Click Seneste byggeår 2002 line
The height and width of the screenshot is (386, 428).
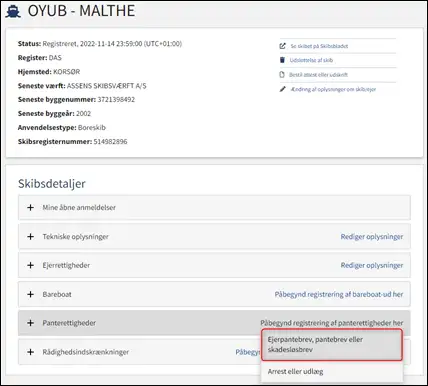[x=54, y=113]
